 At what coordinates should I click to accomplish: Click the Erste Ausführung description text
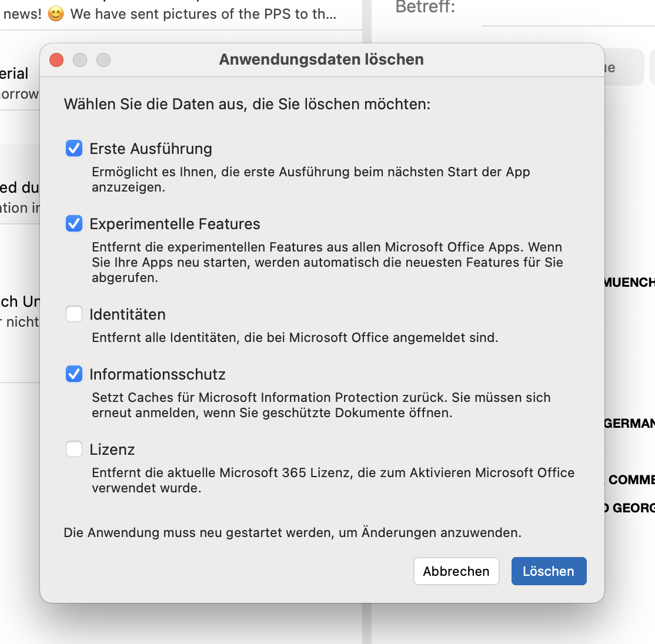311,179
